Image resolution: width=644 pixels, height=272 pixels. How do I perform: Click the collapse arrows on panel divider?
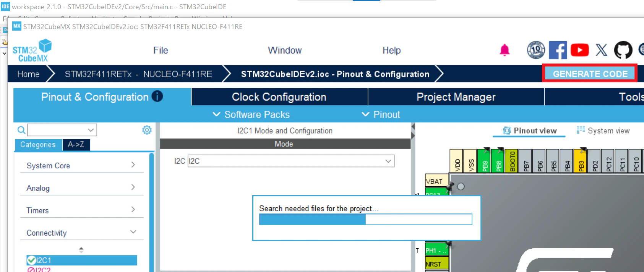click(413, 131)
